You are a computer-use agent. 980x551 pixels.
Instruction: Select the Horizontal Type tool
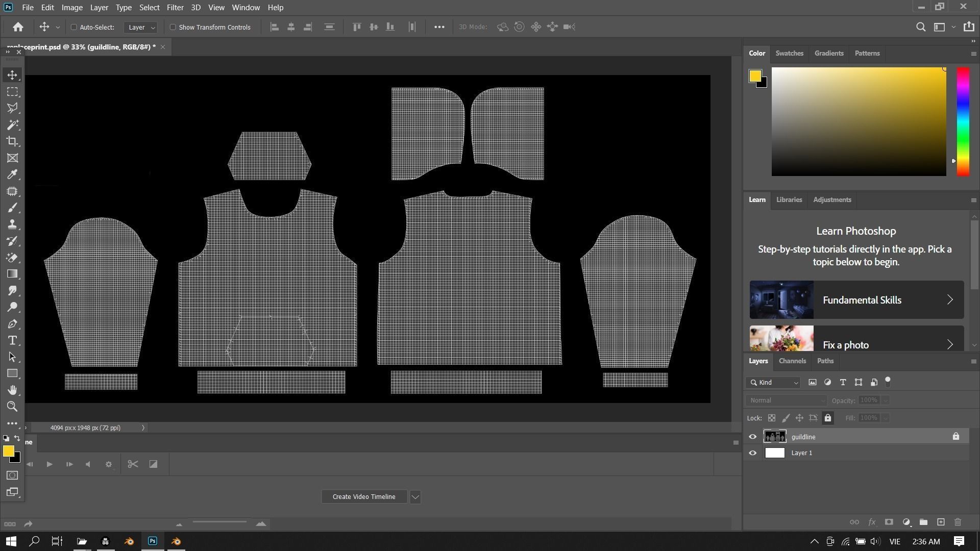(x=12, y=341)
